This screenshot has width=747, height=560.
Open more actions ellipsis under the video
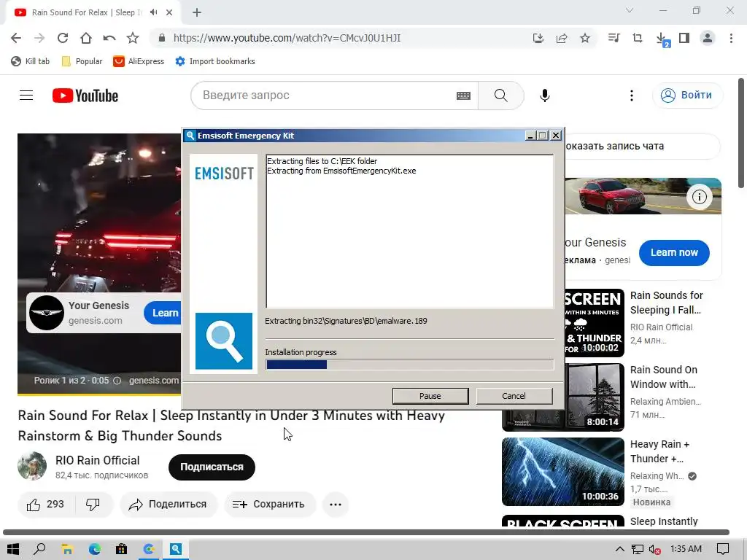(x=336, y=505)
